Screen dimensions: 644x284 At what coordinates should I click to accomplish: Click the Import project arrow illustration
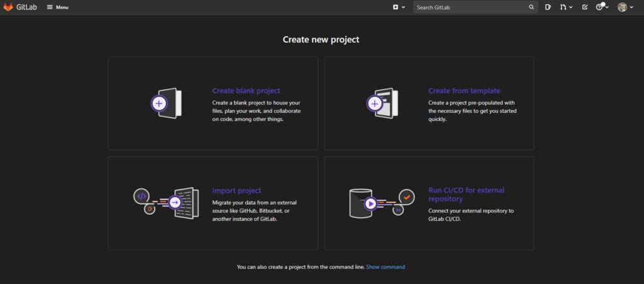pos(175,202)
